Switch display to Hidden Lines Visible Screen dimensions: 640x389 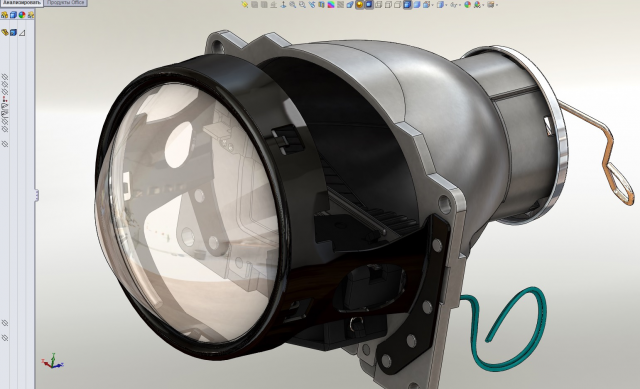pyautogui.click(x=388, y=5)
